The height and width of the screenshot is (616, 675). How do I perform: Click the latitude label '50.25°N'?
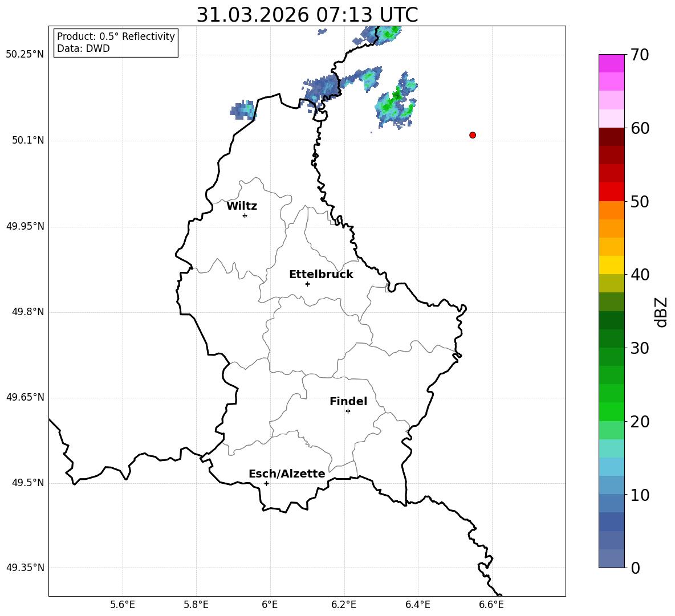[x=25, y=55]
